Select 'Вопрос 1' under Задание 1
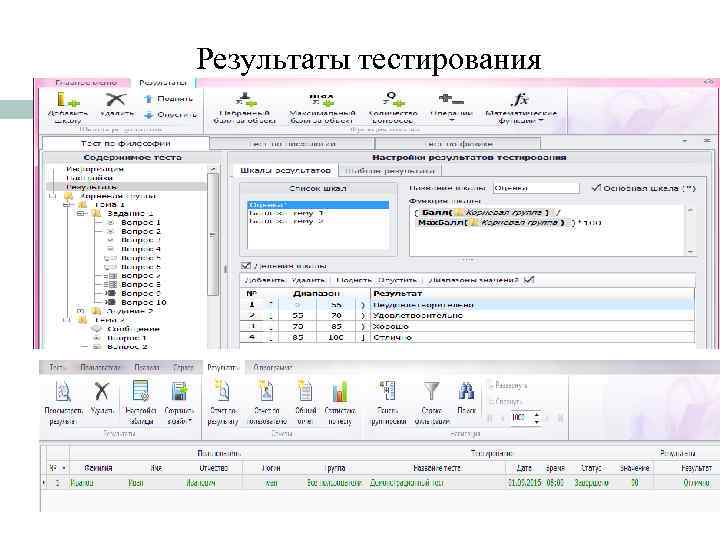This screenshot has width=720, height=540. (x=141, y=223)
